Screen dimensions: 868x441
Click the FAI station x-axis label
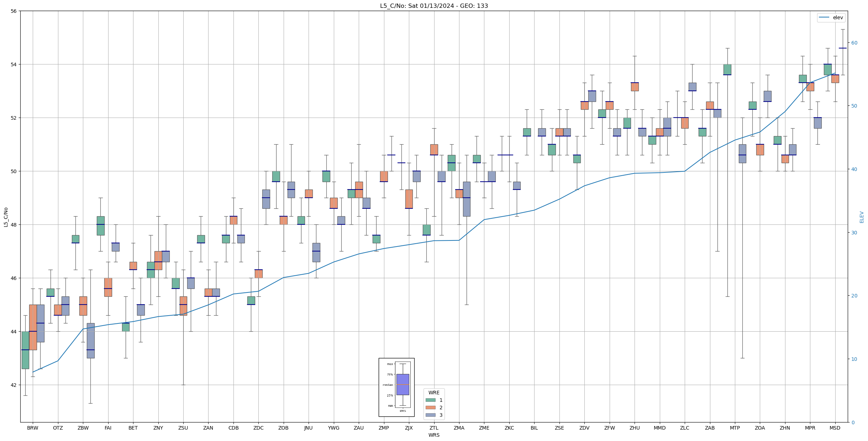108,428
